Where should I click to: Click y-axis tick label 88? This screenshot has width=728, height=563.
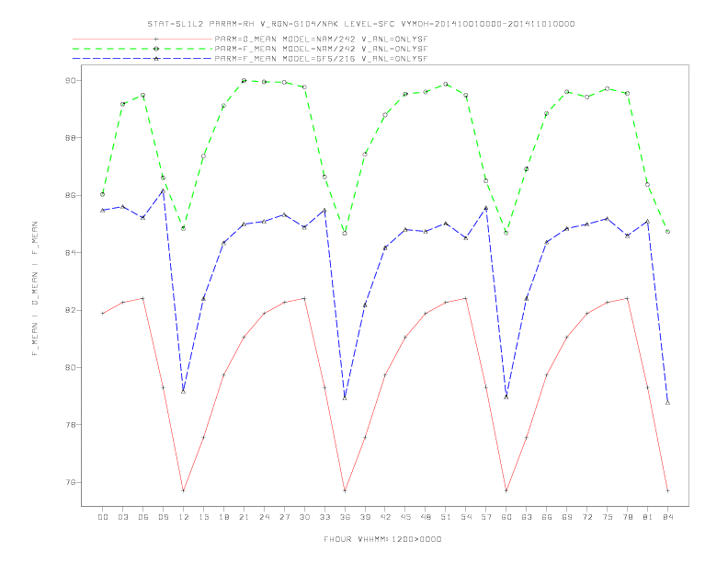70,138
